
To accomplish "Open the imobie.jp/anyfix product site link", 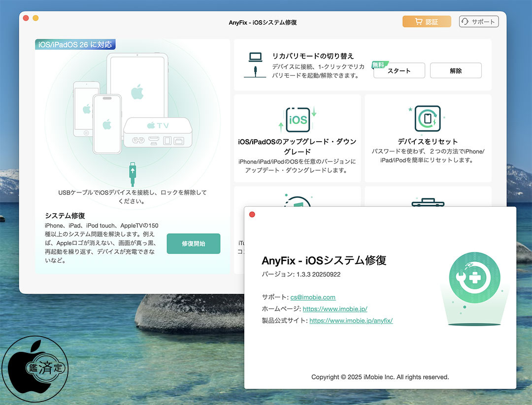I will 351,321.
